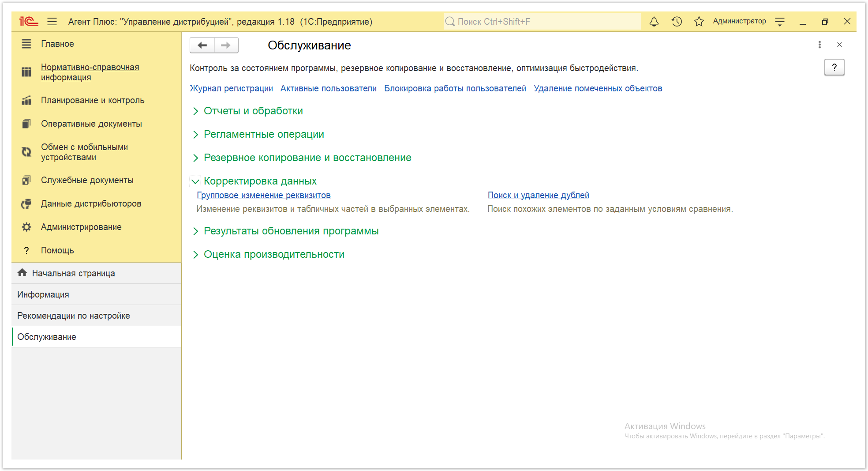This screenshot has height=471, width=868.
Task: Open the Активные пользователи link
Action: click(x=329, y=88)
